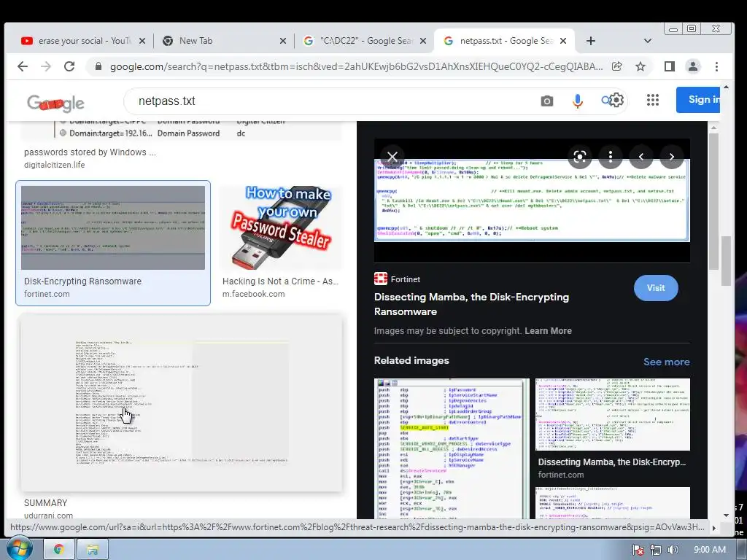Close the New Tab tab
The height and width of the screenshot is (560, 747).
click(282, 41)
